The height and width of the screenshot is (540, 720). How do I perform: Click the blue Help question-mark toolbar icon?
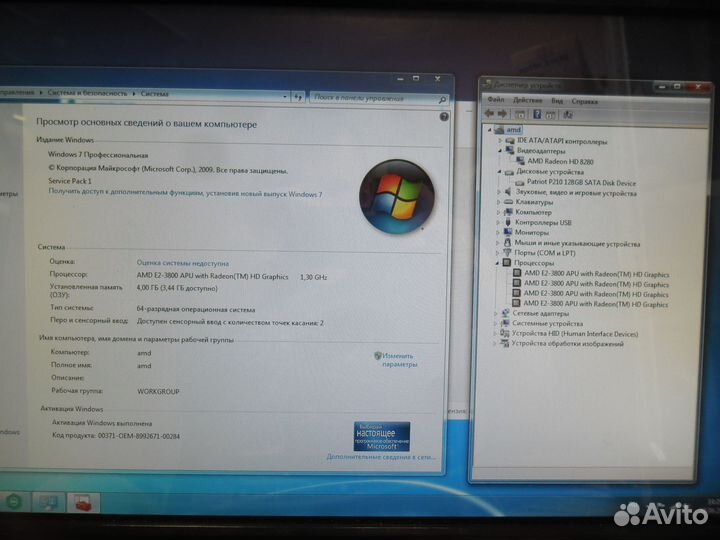[x=537, y=114]
